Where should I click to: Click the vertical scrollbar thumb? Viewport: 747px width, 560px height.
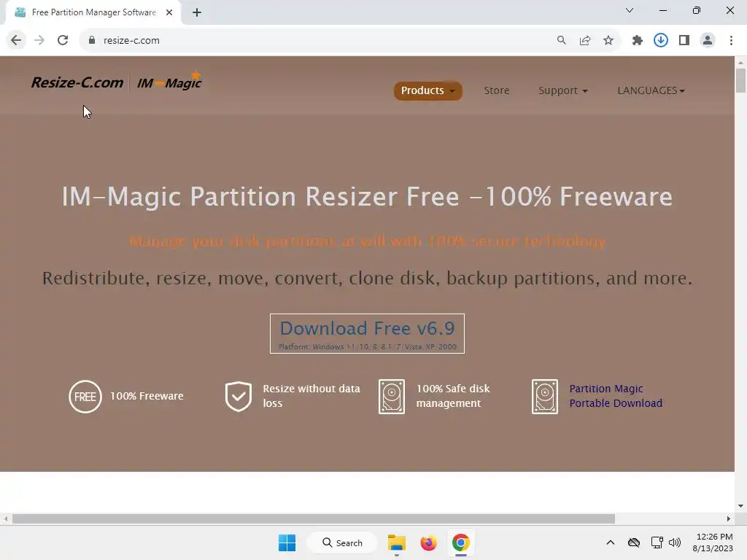click(740, 80)
